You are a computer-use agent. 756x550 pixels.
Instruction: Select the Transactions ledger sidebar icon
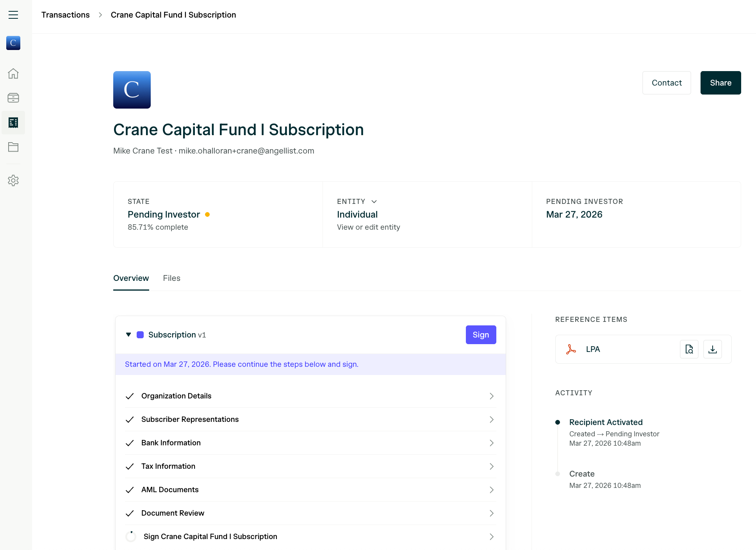[13, 123]
